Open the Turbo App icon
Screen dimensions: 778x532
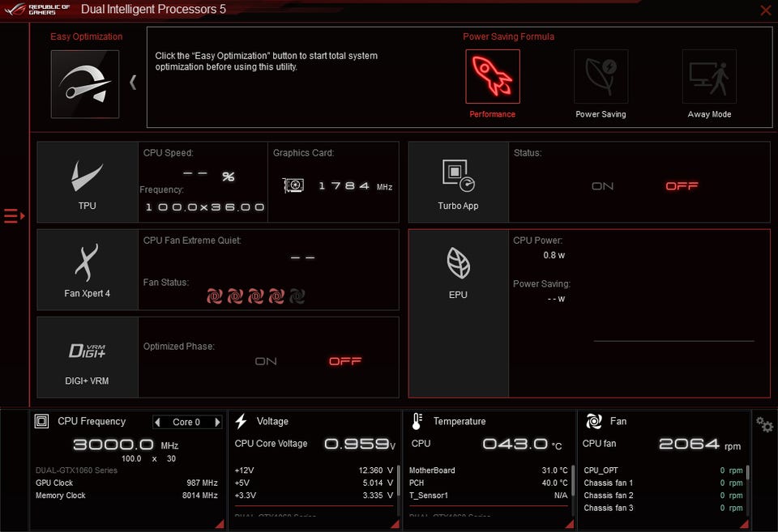click(x=458, y=176)
